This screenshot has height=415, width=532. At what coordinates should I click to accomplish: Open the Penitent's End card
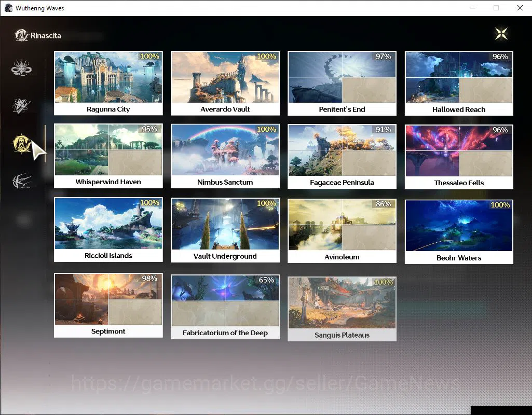click(x=342, y=84)
